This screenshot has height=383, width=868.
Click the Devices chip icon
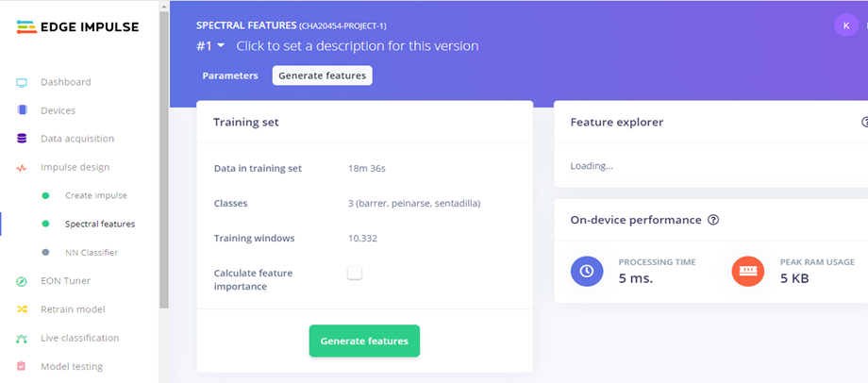(x=22, y=110)
